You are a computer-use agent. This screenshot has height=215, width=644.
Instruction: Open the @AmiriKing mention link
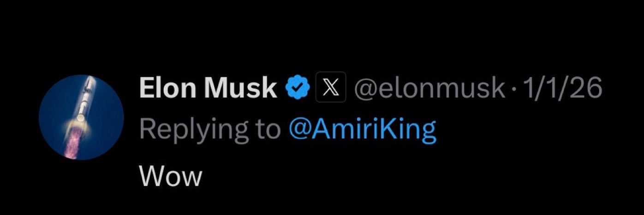click(362, 130)
